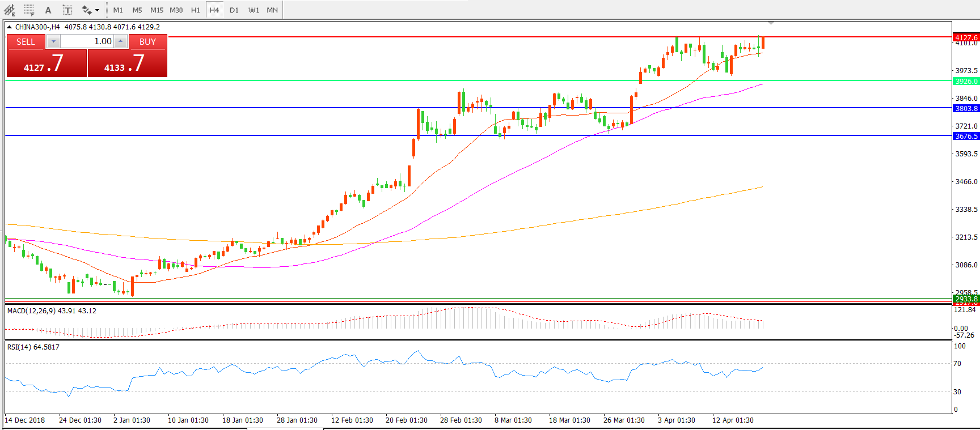Open the Arrows tool dropdown arrow
Viewport: 980px width, 430px height.
[x=97, y=10]
